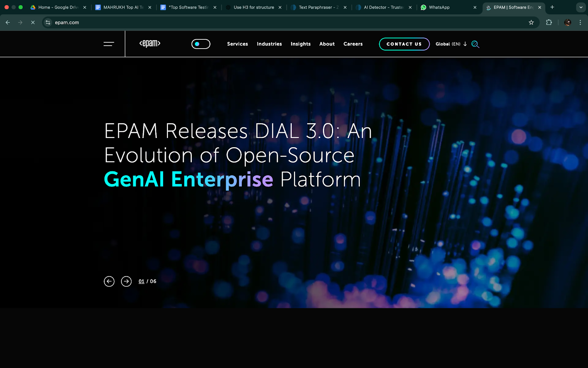The image size is (588, 368).
Task: Open browser extensions puzzle icon
Action: click(x=549, y=22)
